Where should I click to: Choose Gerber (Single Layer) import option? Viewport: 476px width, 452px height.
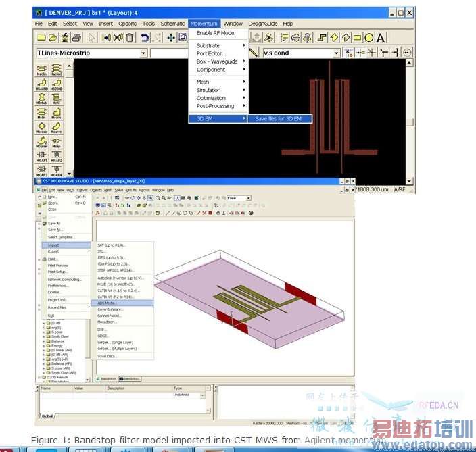click(x=116, y=342)
